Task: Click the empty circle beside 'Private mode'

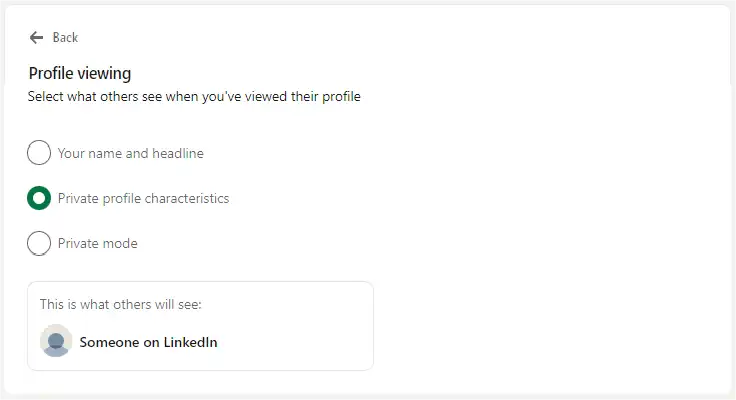Action: (x=39, y=243)
